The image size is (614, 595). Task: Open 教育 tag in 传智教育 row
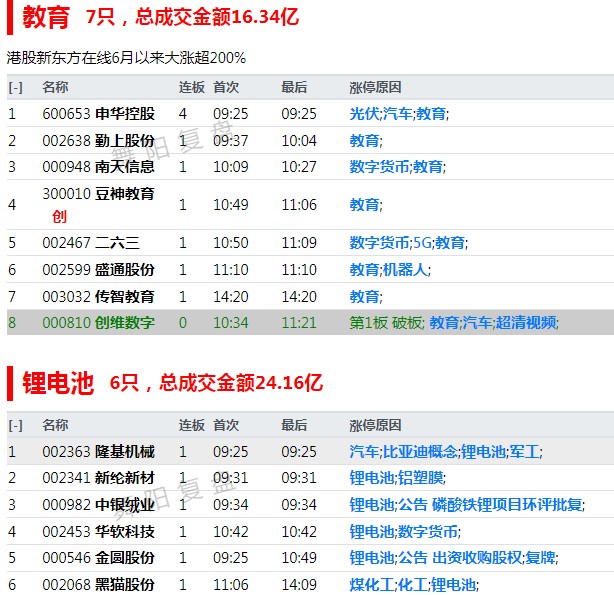364,297
